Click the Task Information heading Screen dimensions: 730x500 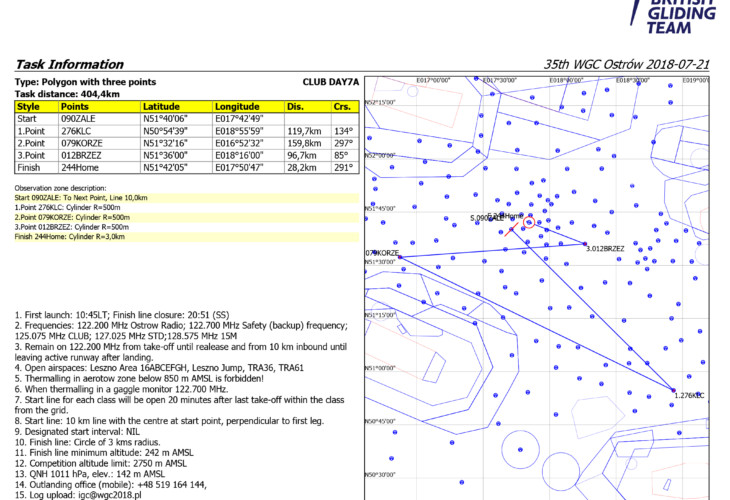(x=66, y=63)
